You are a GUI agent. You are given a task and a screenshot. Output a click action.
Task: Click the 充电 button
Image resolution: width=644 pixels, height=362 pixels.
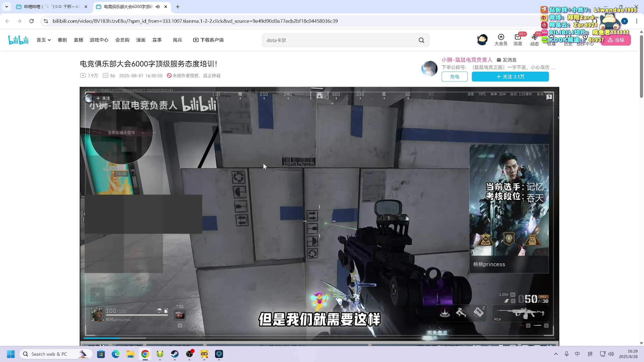(455, 77)
